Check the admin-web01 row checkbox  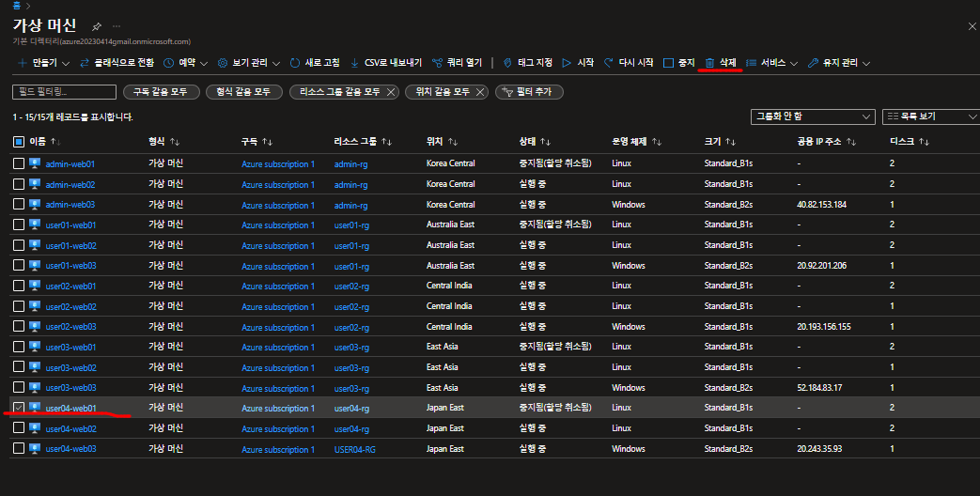pos(19,163)
